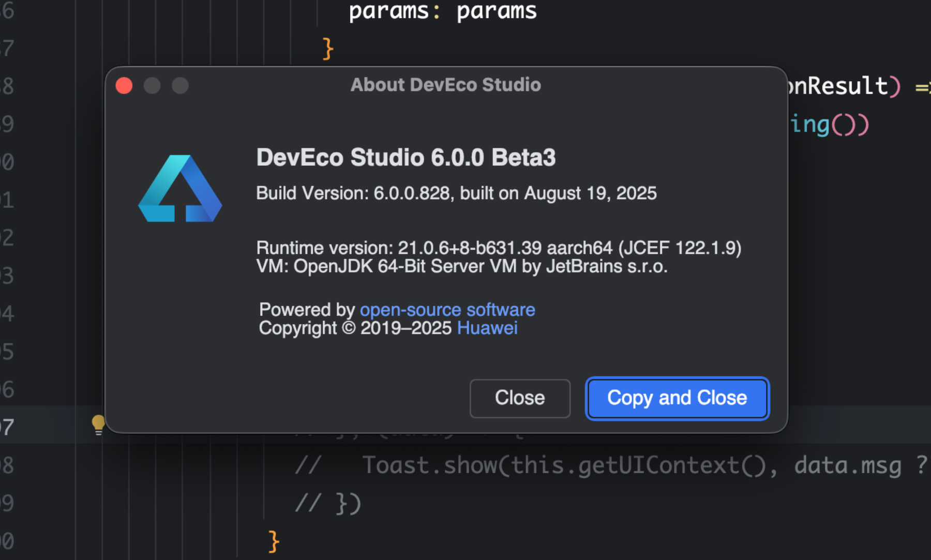Image resolution: width=931 pixels, height=560 pixels.
Task: Click the orange closing brace at bottom
Action: coord(274,541)
